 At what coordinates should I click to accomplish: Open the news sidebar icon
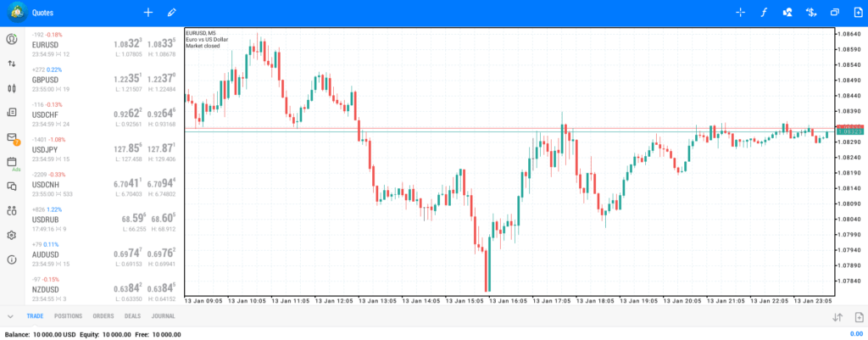pyautogui.click(x=12, y=113)
